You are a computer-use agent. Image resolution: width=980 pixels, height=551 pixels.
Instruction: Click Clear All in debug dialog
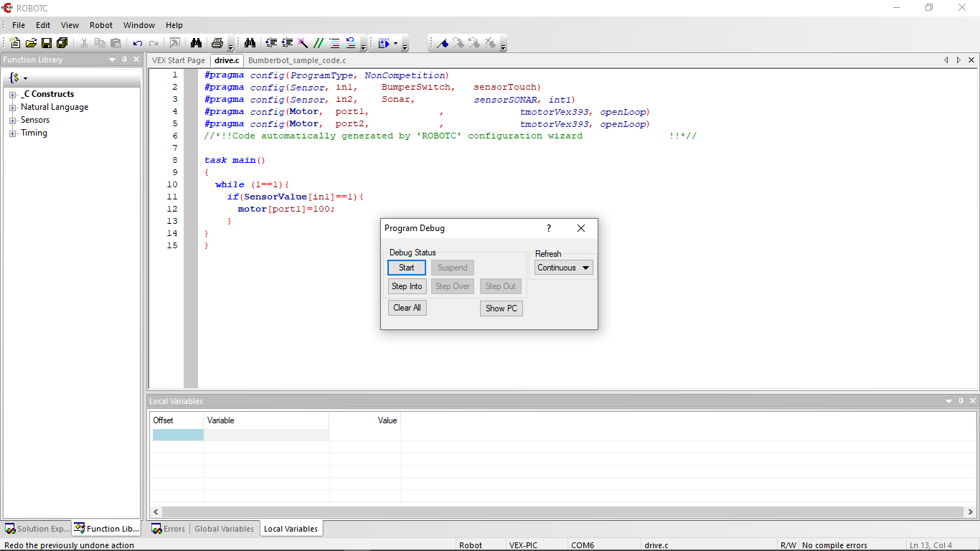click(x=407, y=308)
